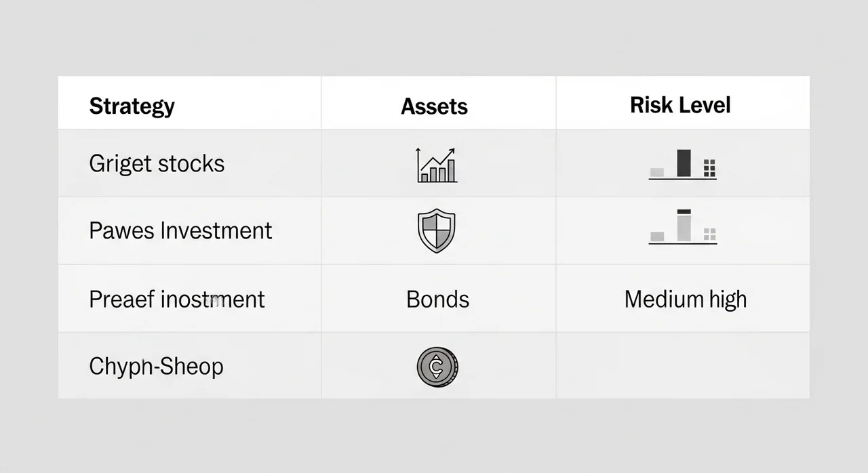This screenshot has width=868, height=473.
Task: Click the dark bar risk chart icon
Action: pos(683,165)
